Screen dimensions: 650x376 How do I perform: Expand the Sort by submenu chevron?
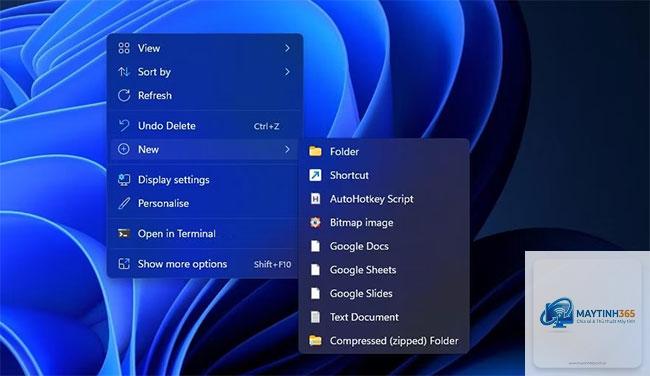click(x=287, y=72)
